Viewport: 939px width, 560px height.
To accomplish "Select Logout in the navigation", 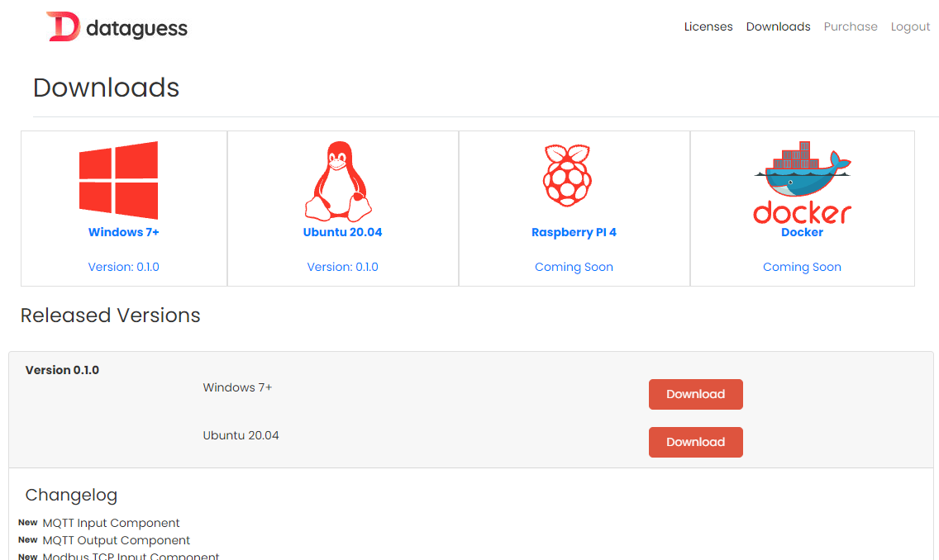I will tap(910, 27).
